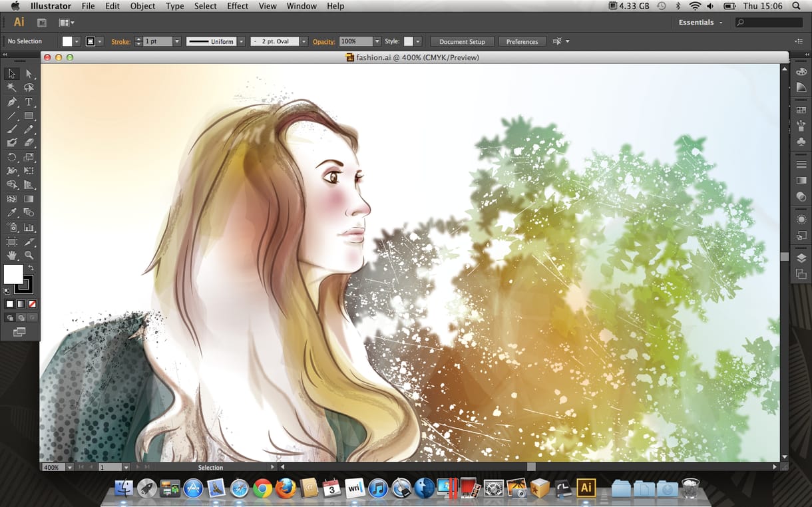
Task: Select the Gradient tool in the toolbox
Action: [x=29, y=199]
